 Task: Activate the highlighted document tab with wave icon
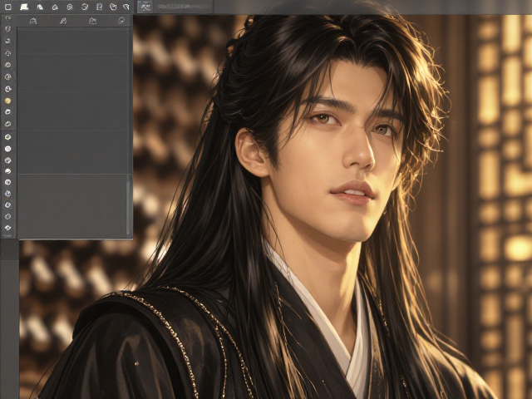[x=145, y=7]
